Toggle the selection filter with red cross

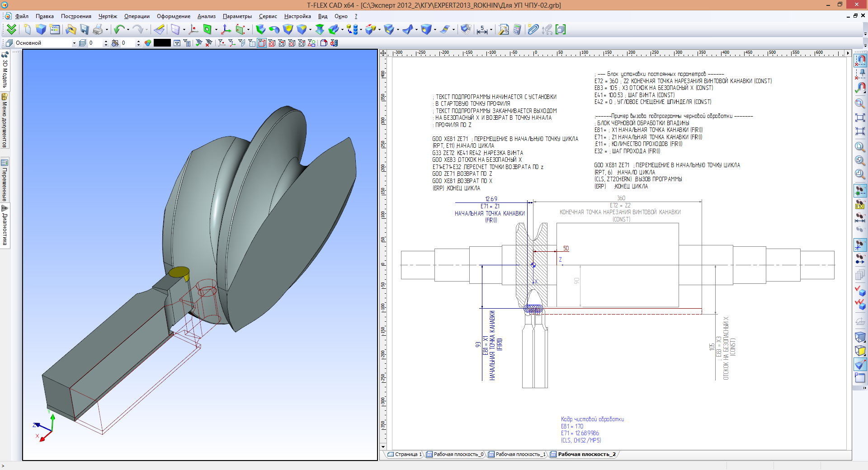click(x=208, y=44)
